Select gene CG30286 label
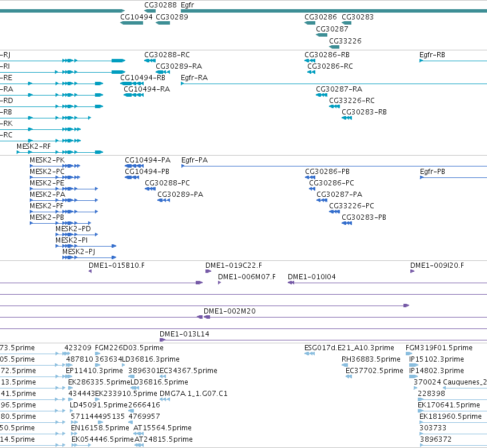 click(x=320, y=17)
